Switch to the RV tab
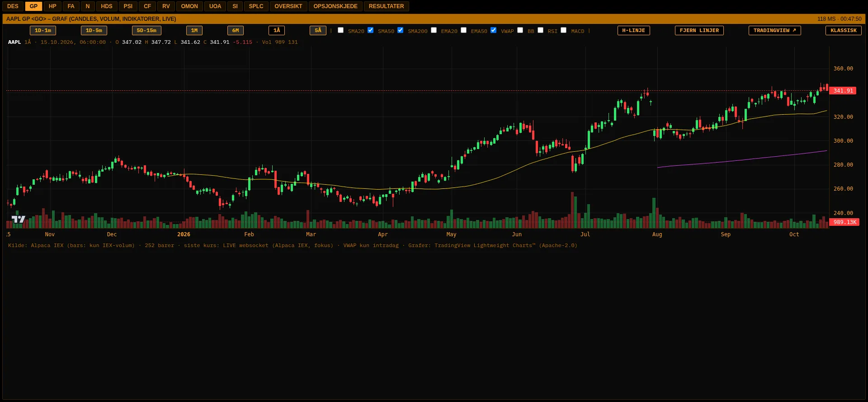 coord(166,6)
